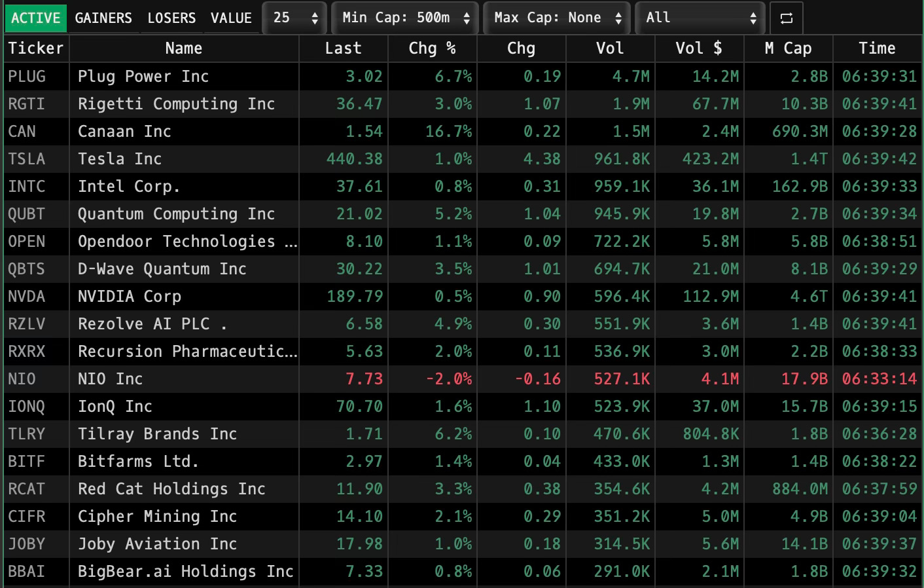Screen dimensions: 924x588
Task: Click the name Bitfarms Ltd.
Action: (x=138, y=462)
